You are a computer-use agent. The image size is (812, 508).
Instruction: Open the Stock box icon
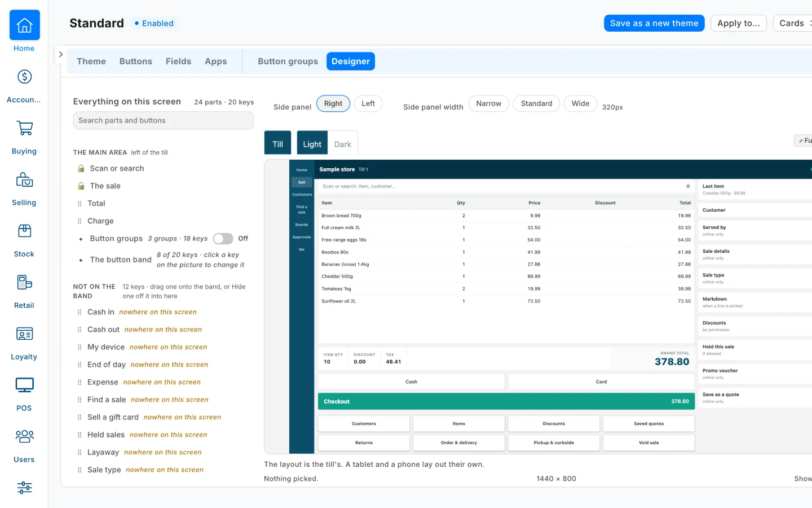click(x=24, y=231)
